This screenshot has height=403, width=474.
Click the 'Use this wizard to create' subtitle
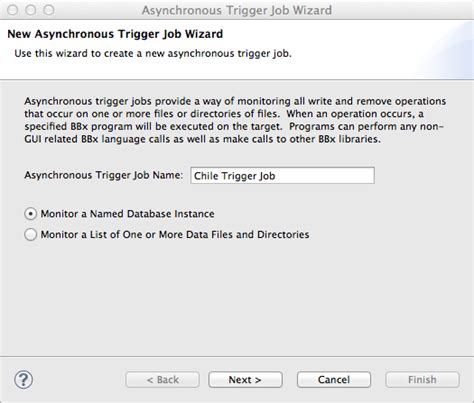click(x=153, y=53)
